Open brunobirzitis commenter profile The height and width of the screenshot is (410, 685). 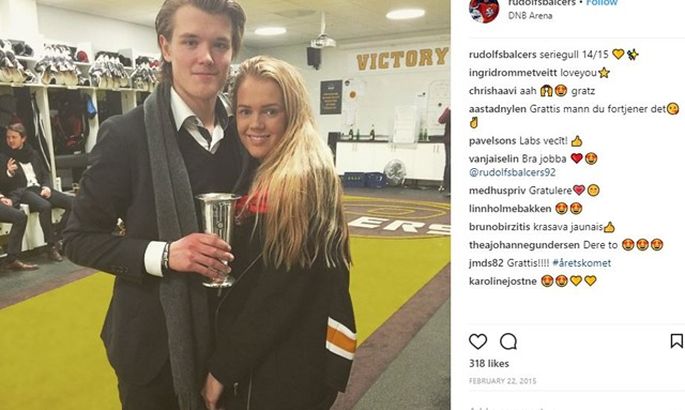click(x=499, y=227)
